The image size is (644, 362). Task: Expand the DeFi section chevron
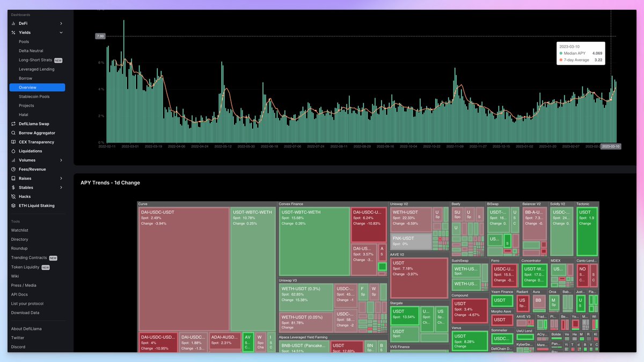(x=61, y=24)
